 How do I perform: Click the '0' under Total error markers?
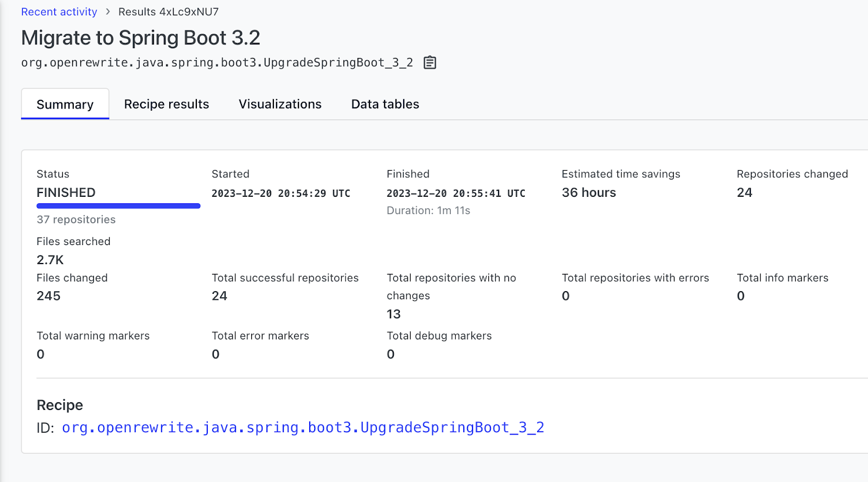(x=216, y=354)
